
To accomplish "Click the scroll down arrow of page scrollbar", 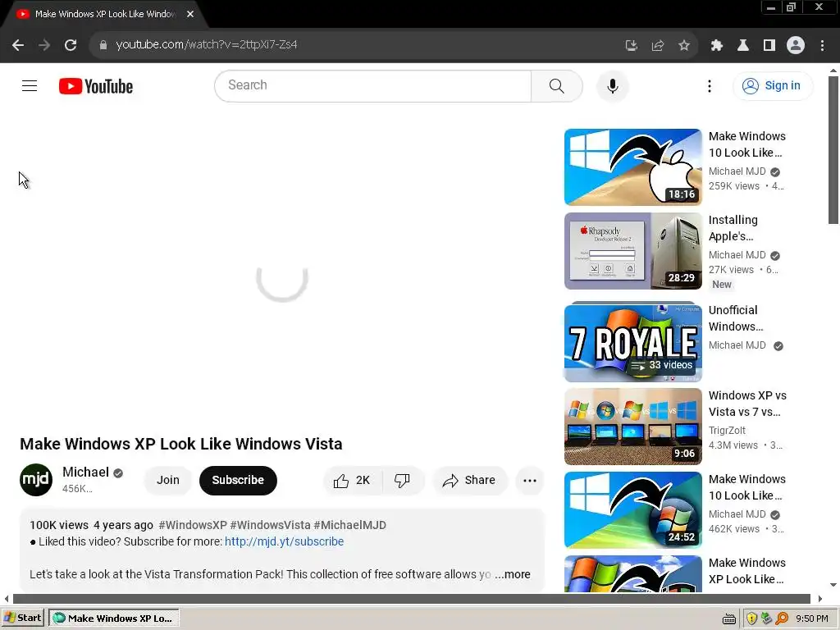I will pos(833,585).
